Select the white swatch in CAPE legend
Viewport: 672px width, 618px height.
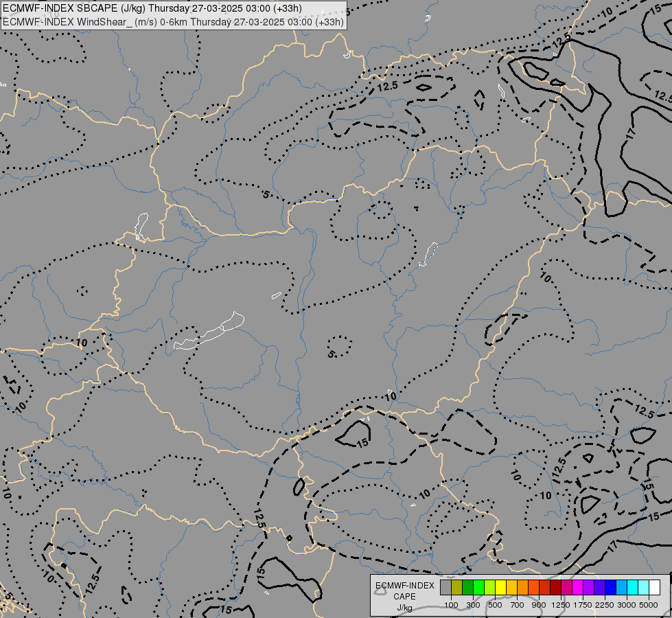pyautogui.click(x=654, y=588)
